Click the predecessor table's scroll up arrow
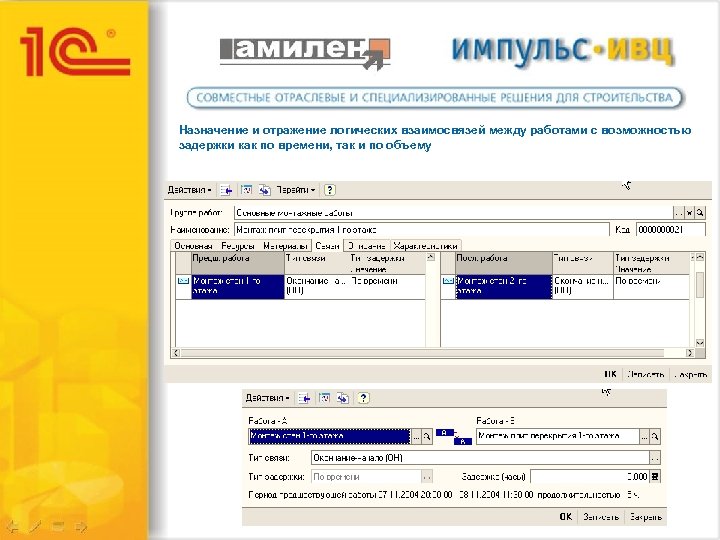 430,257
